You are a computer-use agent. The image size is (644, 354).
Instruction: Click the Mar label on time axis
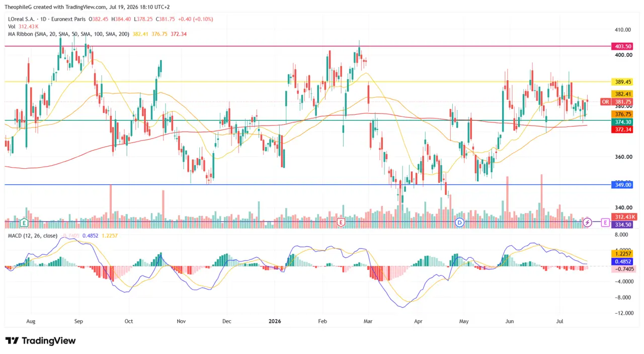368,321
